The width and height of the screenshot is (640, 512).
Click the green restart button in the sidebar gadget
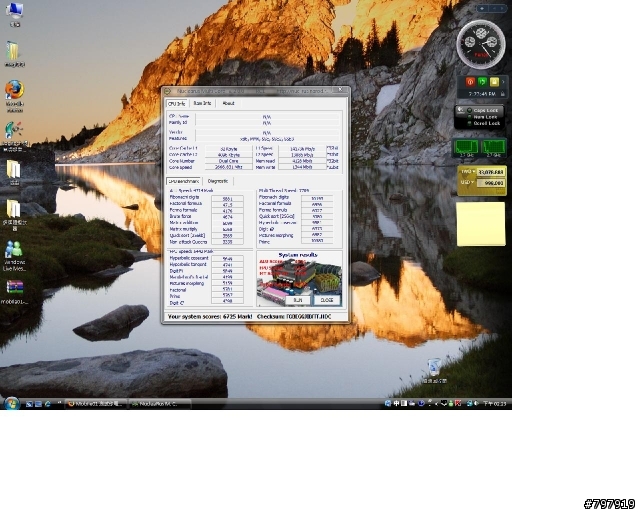482,82
